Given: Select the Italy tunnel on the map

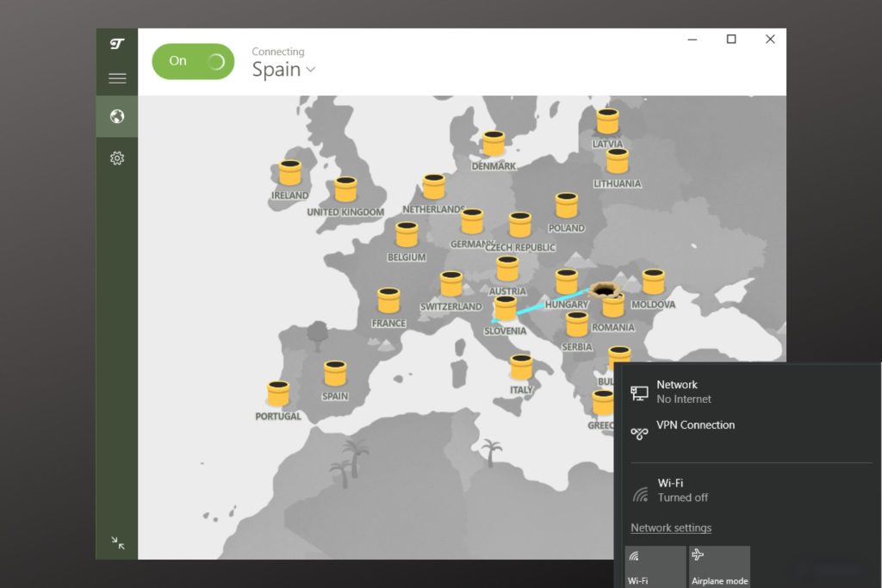Looking at the screenshot, I should click(x=522, y=367).
